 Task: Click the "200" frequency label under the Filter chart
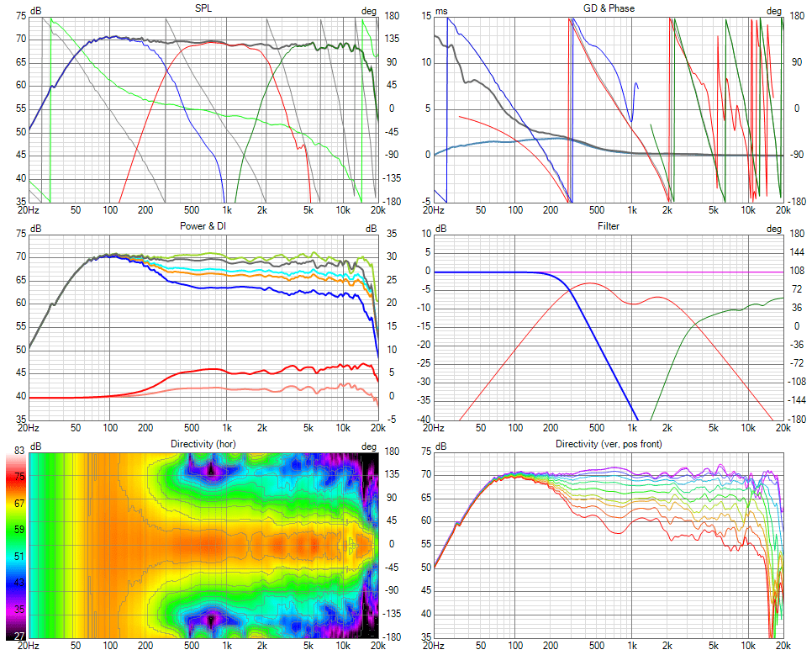551,428
